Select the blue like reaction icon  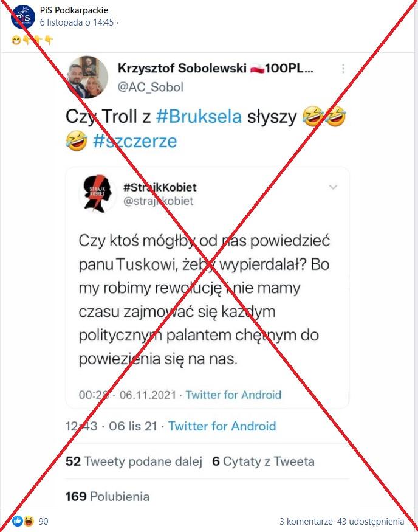18,521
